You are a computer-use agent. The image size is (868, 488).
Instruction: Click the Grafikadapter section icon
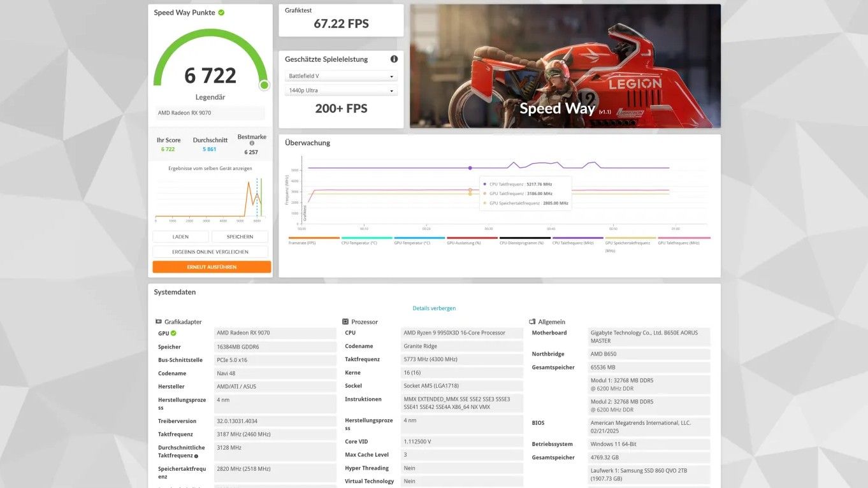tap(159, 322)
